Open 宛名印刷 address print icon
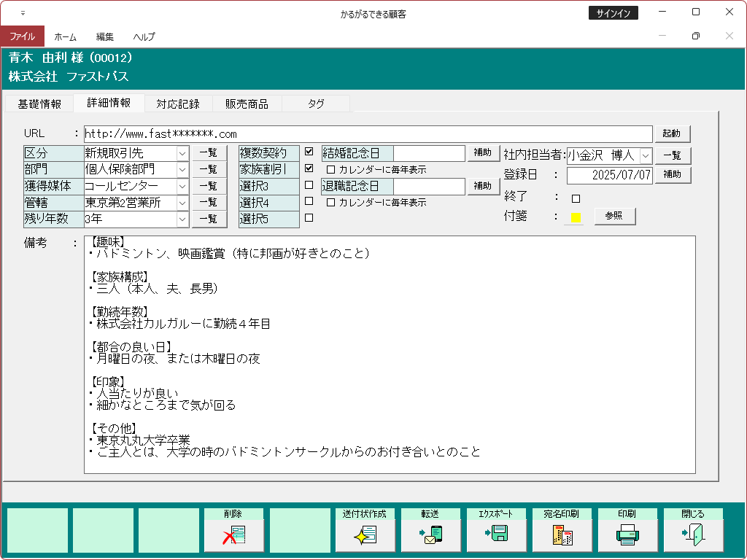This screenshot has height=560, width=747. (x=562, y=535)
